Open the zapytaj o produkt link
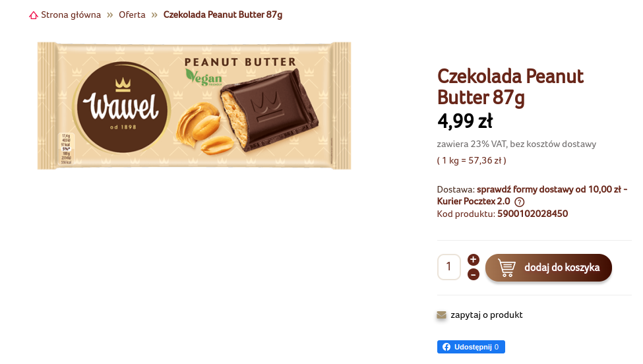 tap(486, 315)
